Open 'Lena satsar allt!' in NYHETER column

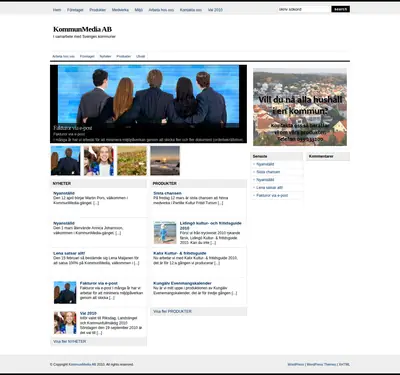click(x=69, y=253)
